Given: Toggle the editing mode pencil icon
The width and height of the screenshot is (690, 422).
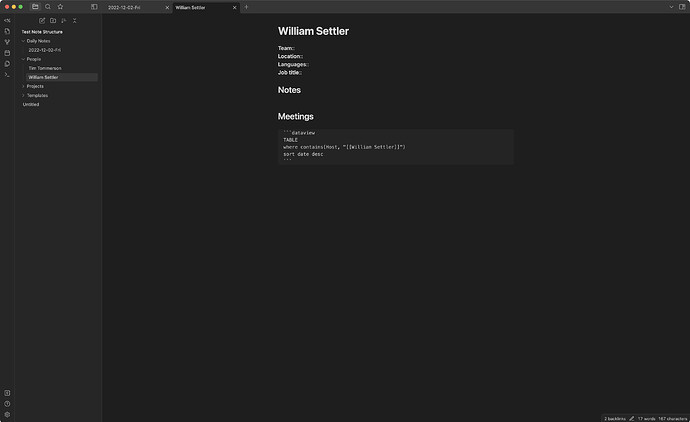Looking at the screenshot, I should coord(631,418).
